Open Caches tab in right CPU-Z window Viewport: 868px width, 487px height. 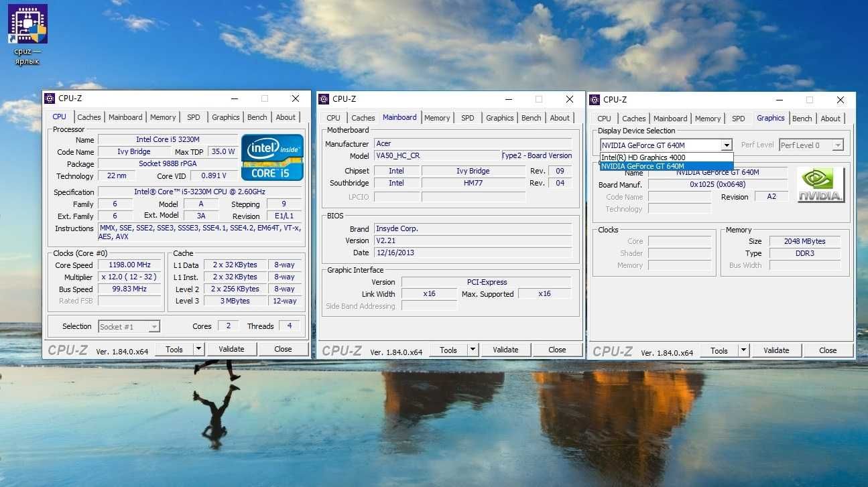(x=634, y=119)
